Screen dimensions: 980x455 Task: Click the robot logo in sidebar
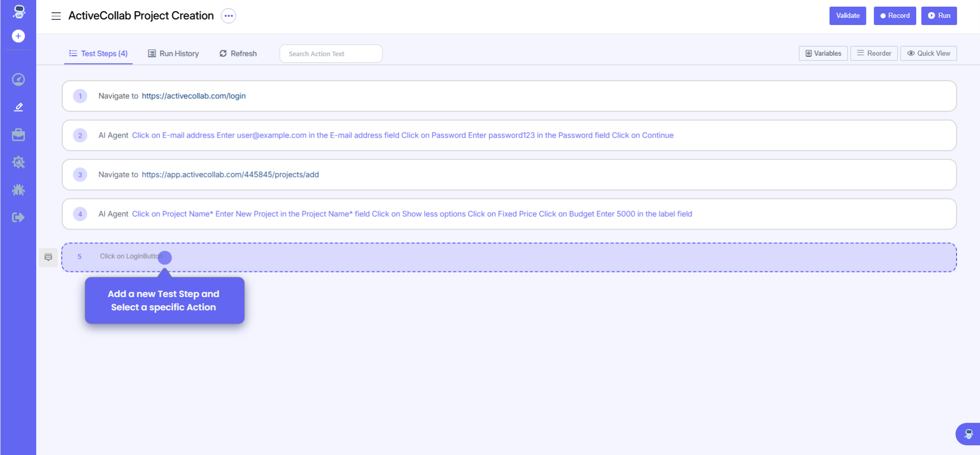pos(19,11)
